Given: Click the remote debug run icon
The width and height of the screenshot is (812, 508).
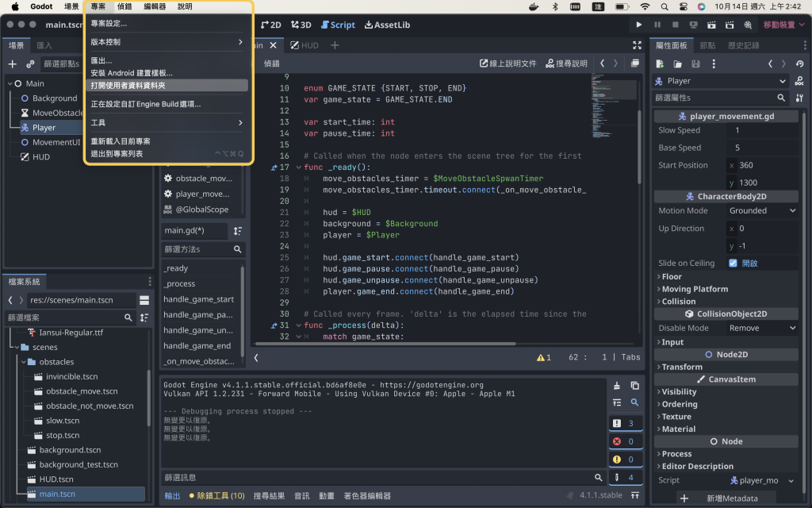Looking at the screenshot, I should (693, 25).
